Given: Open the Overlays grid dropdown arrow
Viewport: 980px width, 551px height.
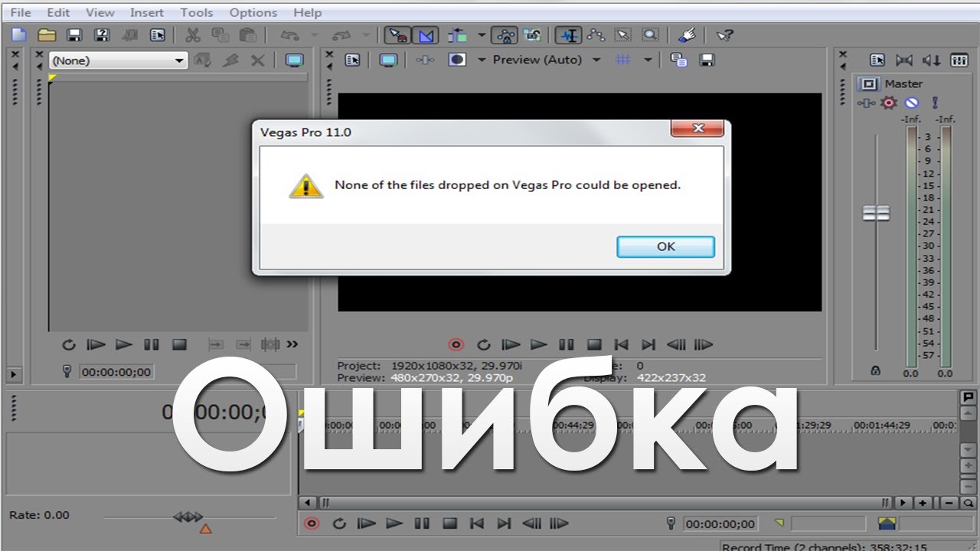Looking at the screenshot, I should point(648,60).
